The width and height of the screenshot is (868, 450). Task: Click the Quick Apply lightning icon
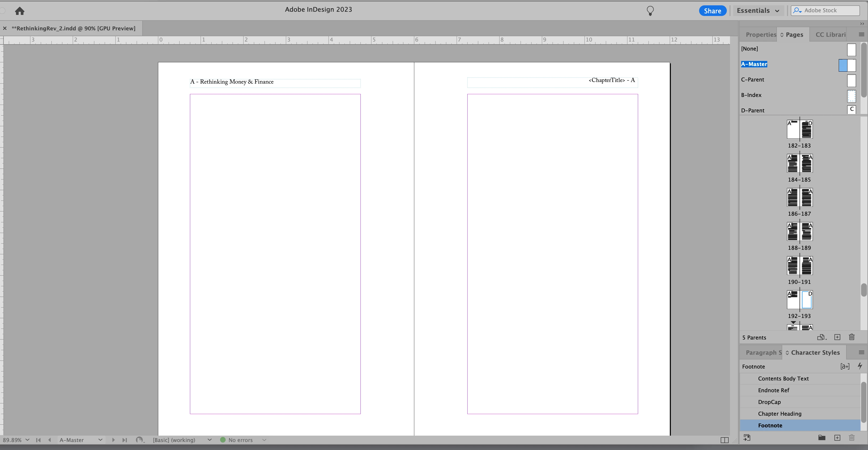tap(859, 366)
